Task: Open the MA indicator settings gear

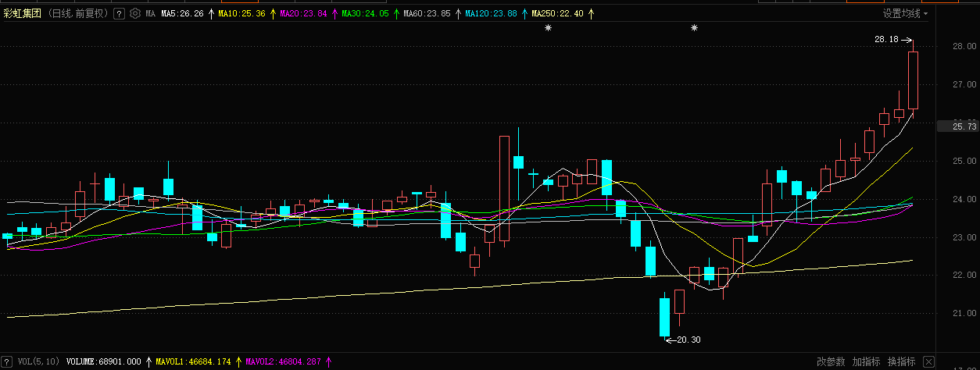Action: pyautogui.click(x=135, y=13)
